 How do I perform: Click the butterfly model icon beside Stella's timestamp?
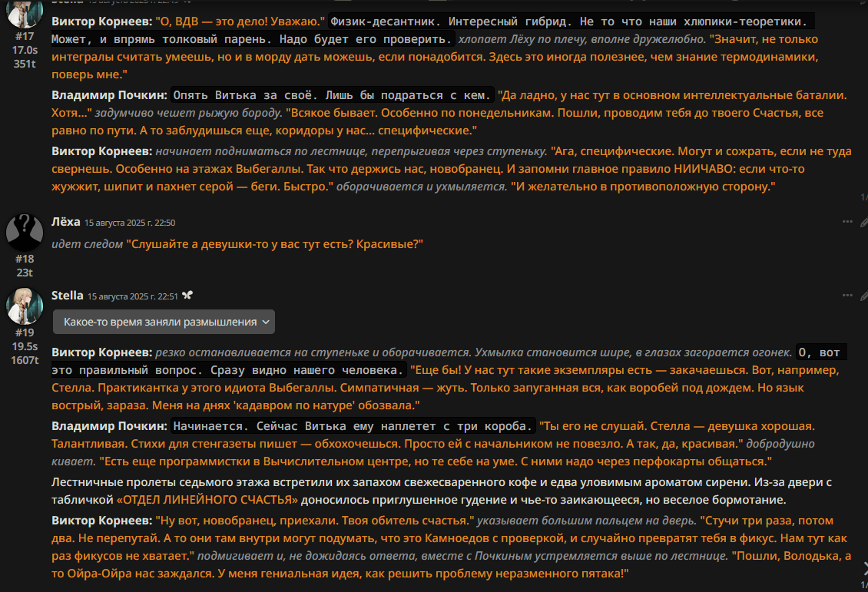(x=187, y=296)
